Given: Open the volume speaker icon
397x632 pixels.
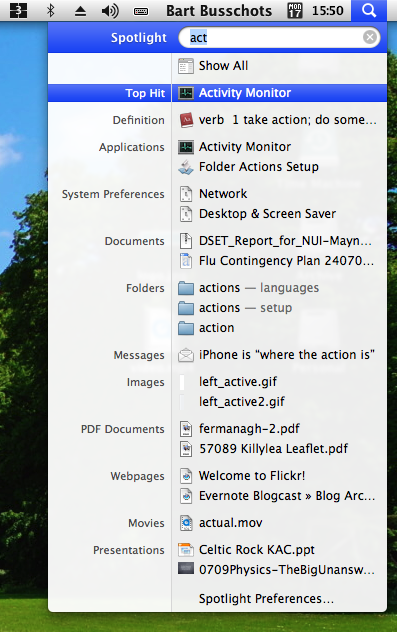Looking at the screenshot, I should pos(110,11).
